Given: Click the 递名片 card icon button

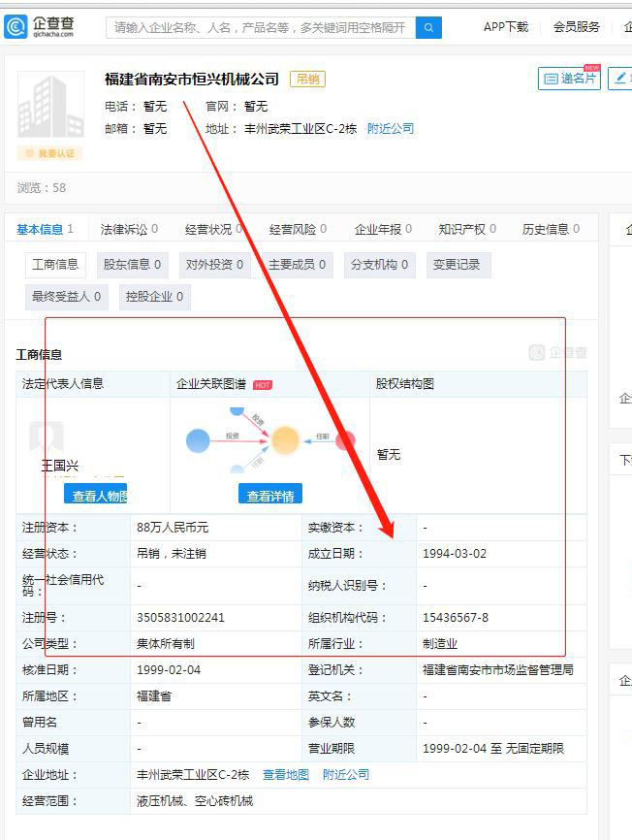Looking at the screenshot, I should 569,79.
